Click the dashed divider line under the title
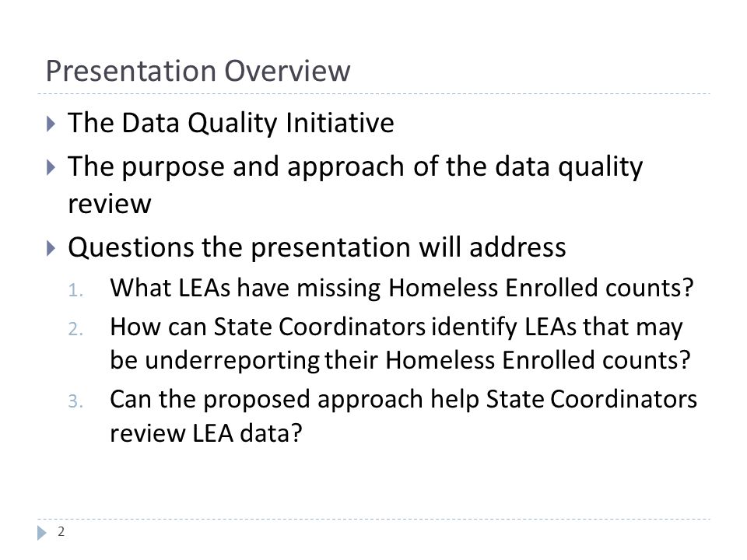The width and height of the screenshot is (747, 560). point(373,94)
